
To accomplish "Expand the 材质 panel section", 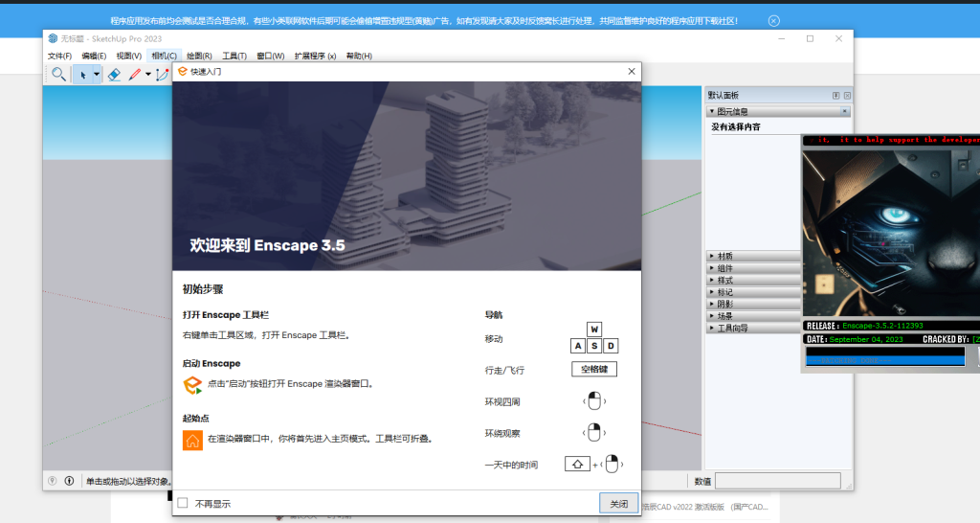I will point(753,256).
